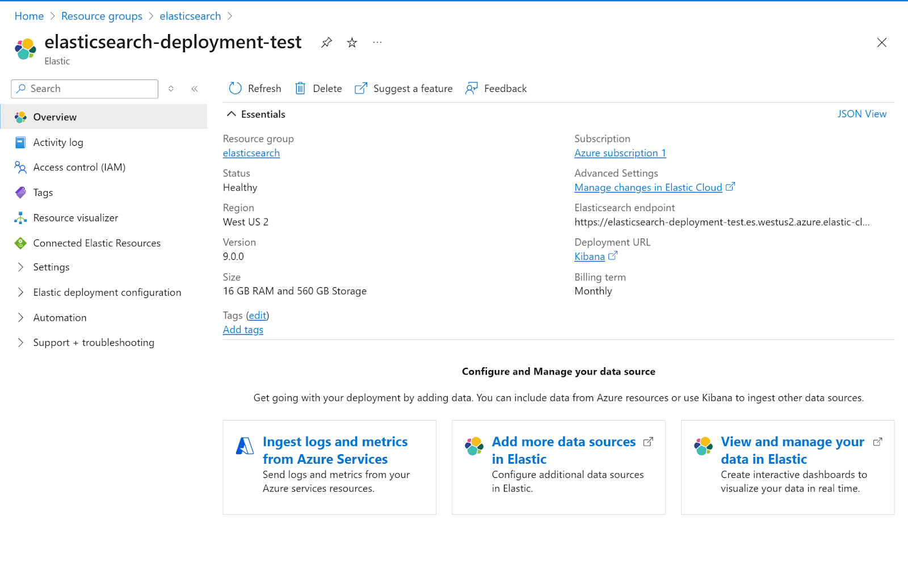Open the JSON View link
908x588 pixels.
861,114
